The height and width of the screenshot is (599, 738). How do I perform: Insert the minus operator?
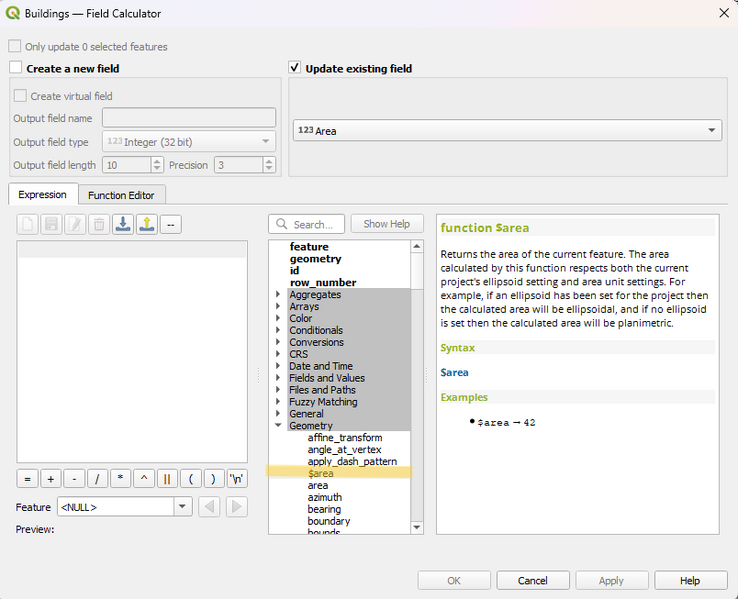(74, 479)
